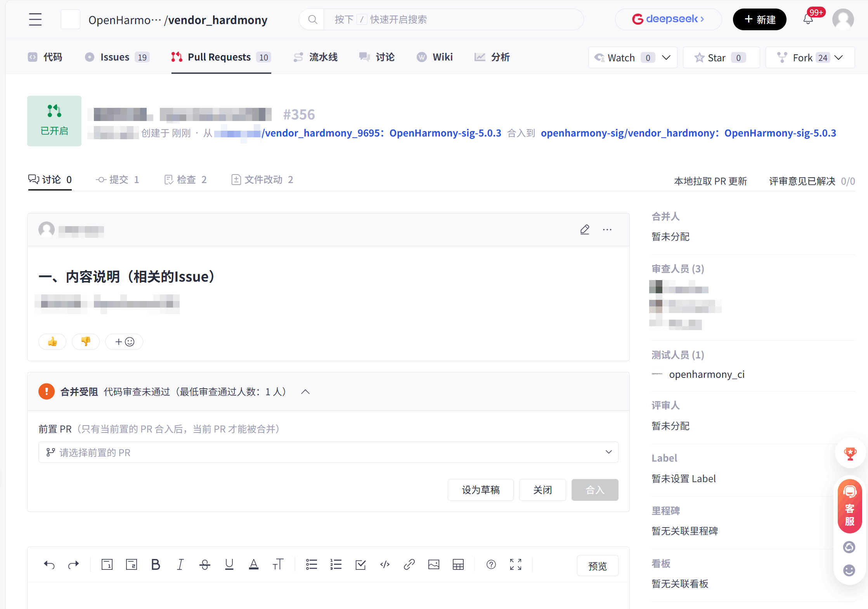
Task: Click the 新建 create button
Action: click(759, 19)
